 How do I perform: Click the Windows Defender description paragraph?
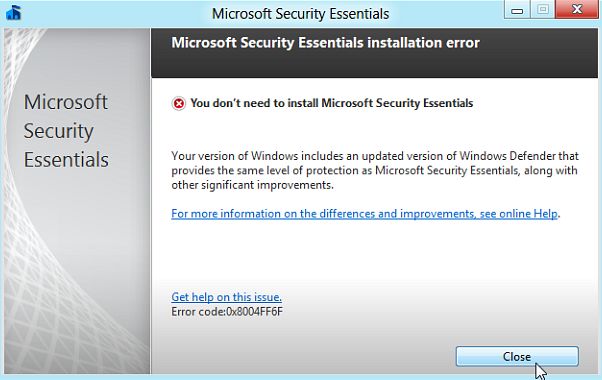[x=375, y=170]
